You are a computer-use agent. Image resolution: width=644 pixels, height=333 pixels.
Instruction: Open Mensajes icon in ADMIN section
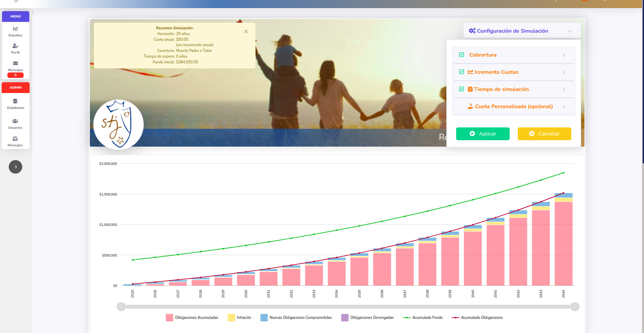pyautogui.click(x=15, y=139)
